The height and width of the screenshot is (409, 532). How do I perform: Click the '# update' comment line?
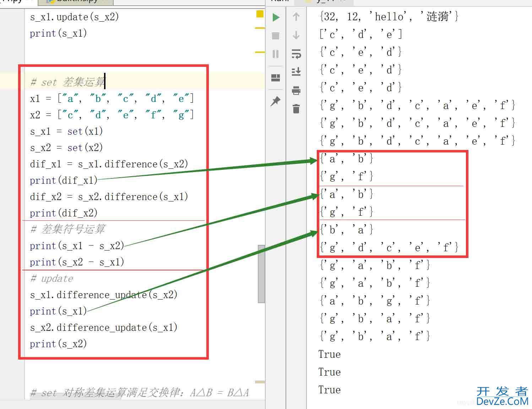click(x=52, y=279)
